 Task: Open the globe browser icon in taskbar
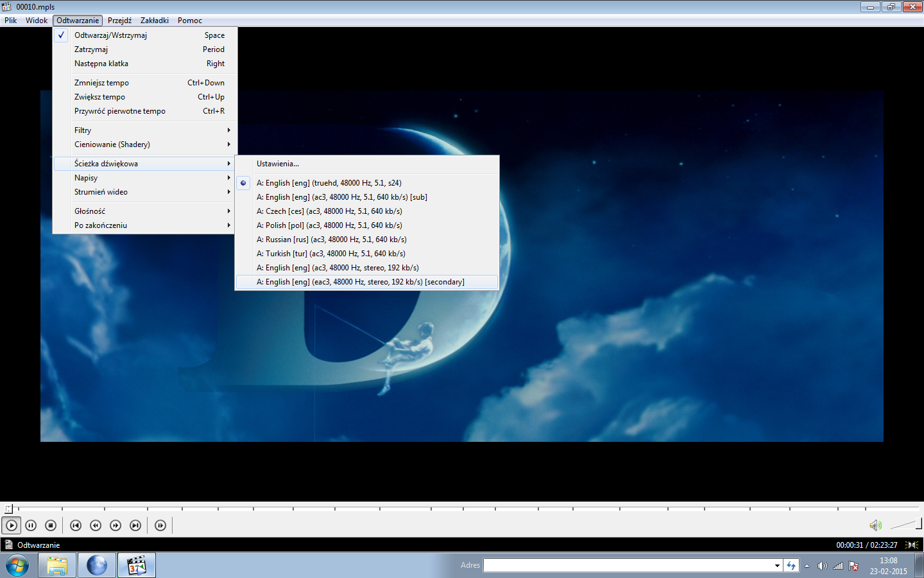click(x=97, y=566)
